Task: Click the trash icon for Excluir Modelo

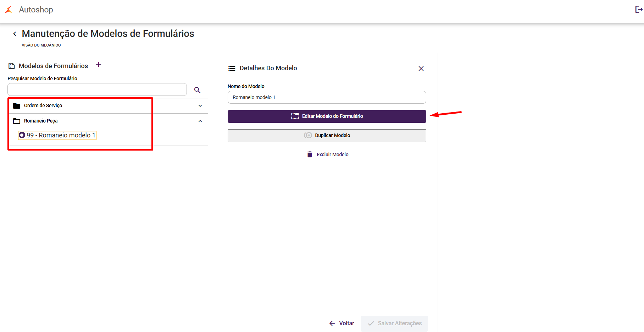Action: pos(310,154)
